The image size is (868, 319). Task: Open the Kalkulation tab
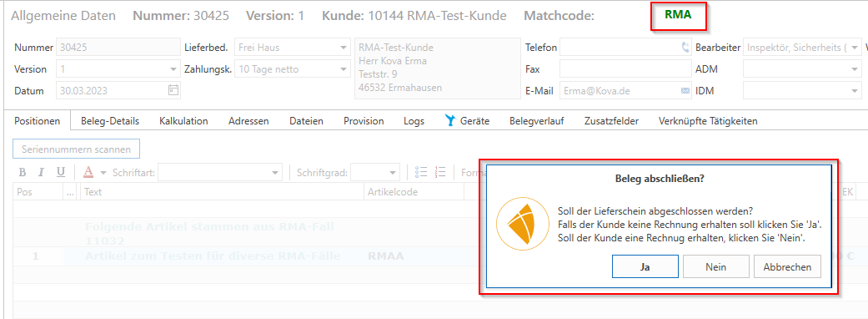[183, 121]
